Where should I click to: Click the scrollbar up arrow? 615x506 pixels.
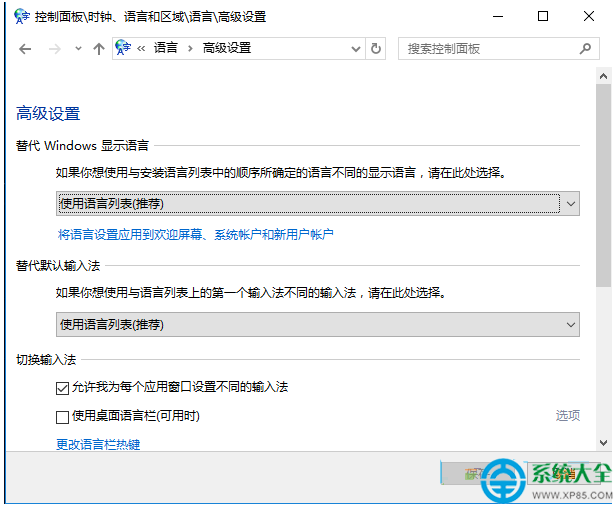(x=603, y=77)
